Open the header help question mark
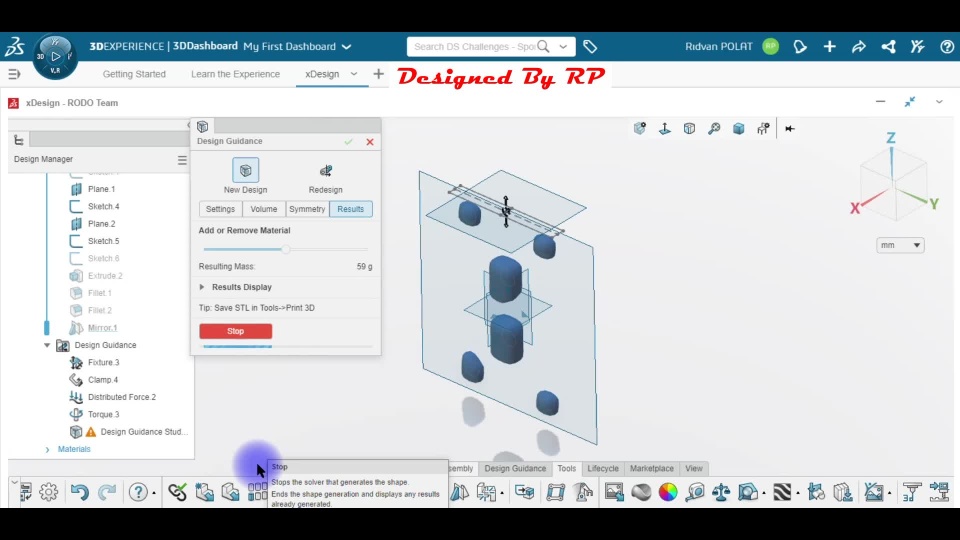This screenshot has width=960, height=540. 947,47
